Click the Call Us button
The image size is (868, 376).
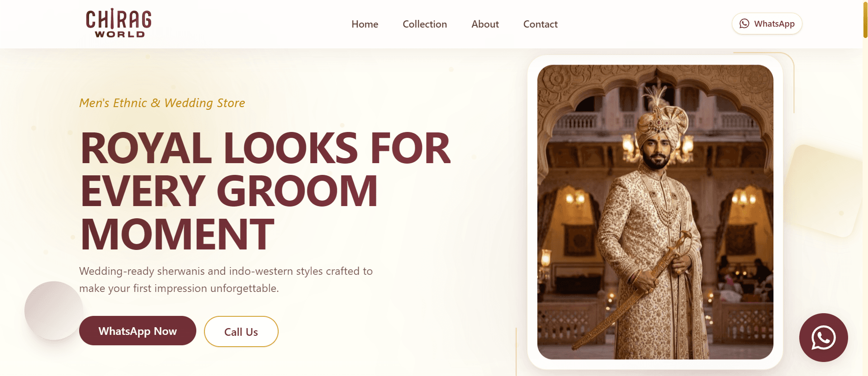241,332
